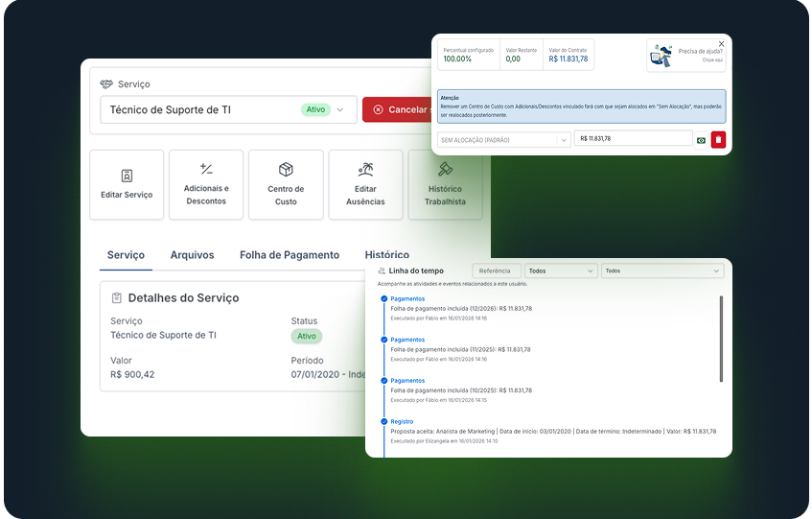Image resolution: width=812 pixels, height=519 pixels.
Task: Click the red Cancelar button
Action: click(398, 109)
